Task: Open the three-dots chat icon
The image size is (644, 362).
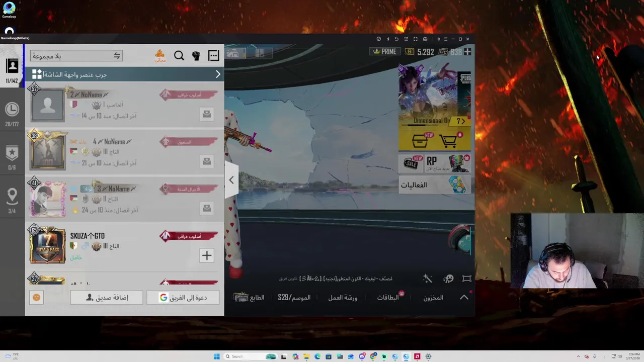Action: click(x=213, y=56)
